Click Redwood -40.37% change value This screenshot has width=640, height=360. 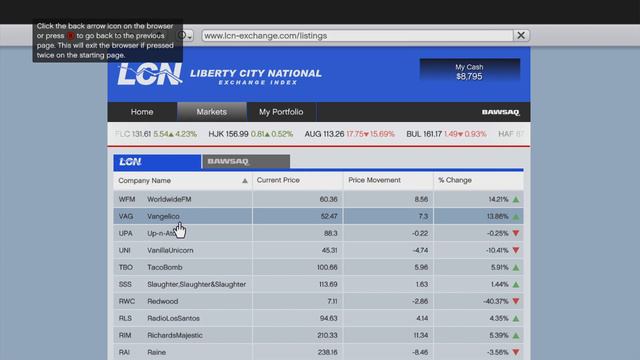coord(496,301)
